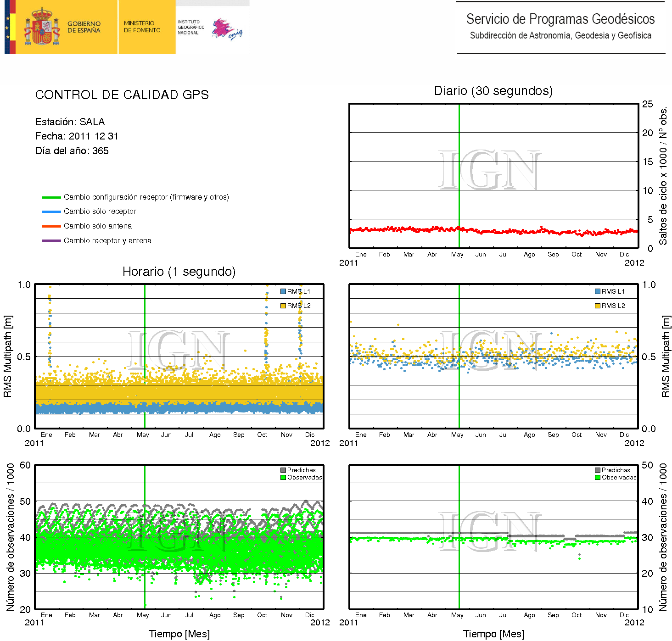The image size is (672, 641).
Task: Click blue RMS L1 legend square in hourly chart
Action: (283, 291)
